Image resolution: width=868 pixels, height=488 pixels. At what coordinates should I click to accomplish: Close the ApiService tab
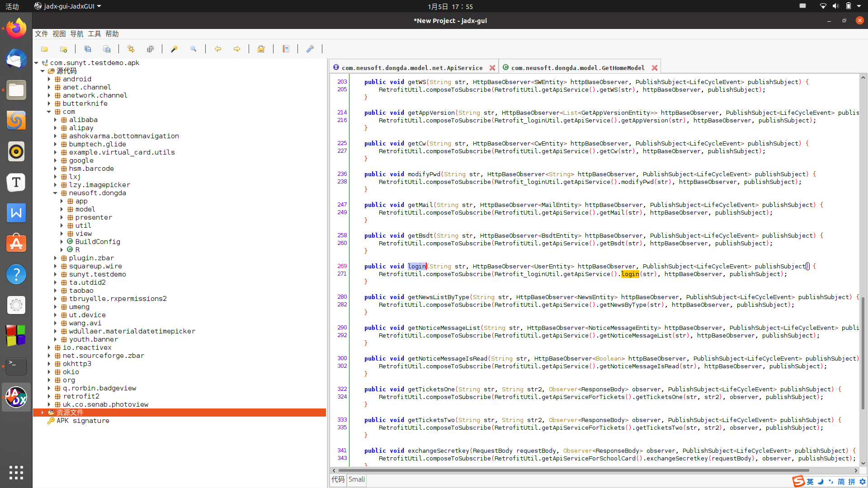click(492, 68)
